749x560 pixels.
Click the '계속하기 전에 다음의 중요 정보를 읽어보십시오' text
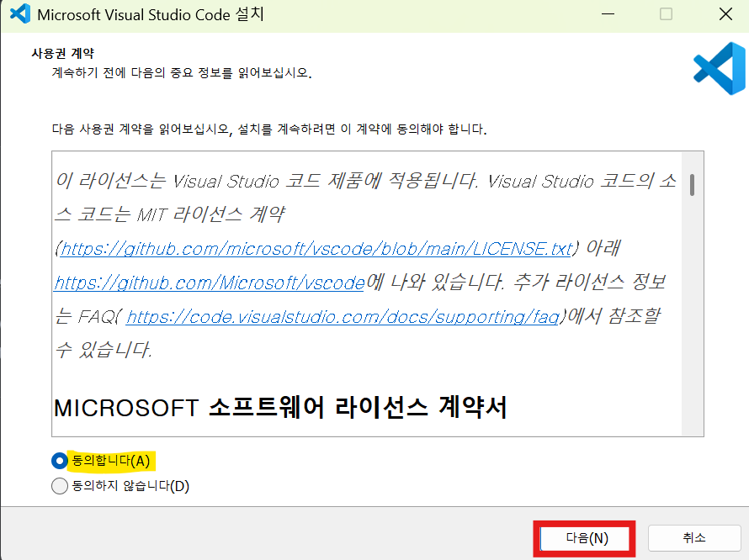[182, 73]
